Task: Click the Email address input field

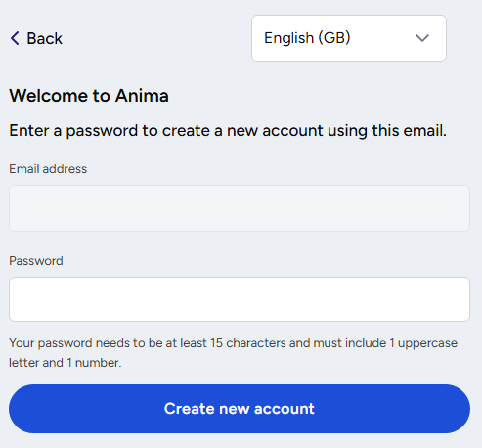Action: [240, 208]
